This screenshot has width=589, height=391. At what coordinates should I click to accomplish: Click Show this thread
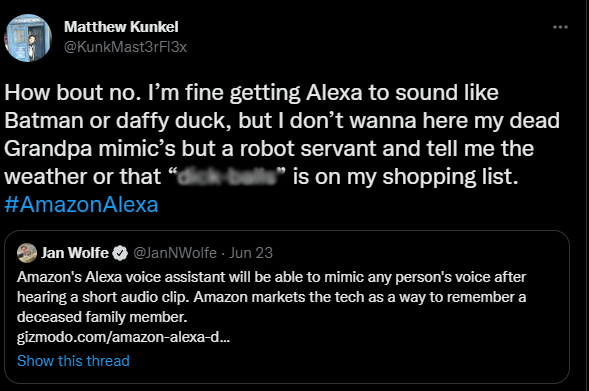click(x=73, y=361)
